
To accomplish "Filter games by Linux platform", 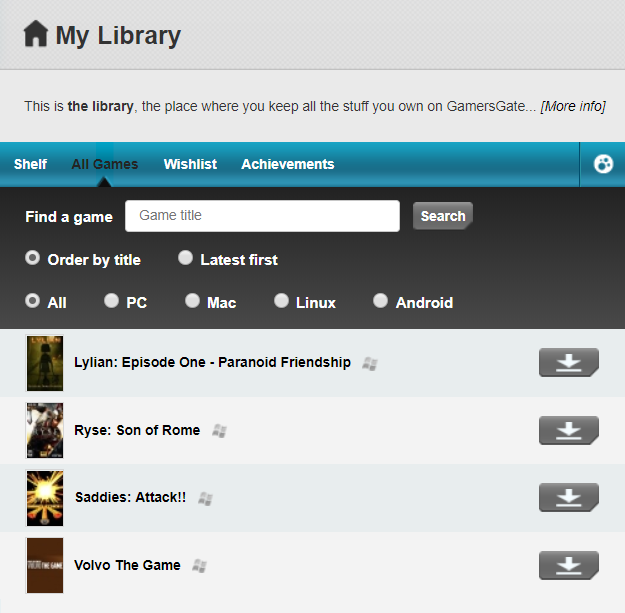I will [281, 301].
